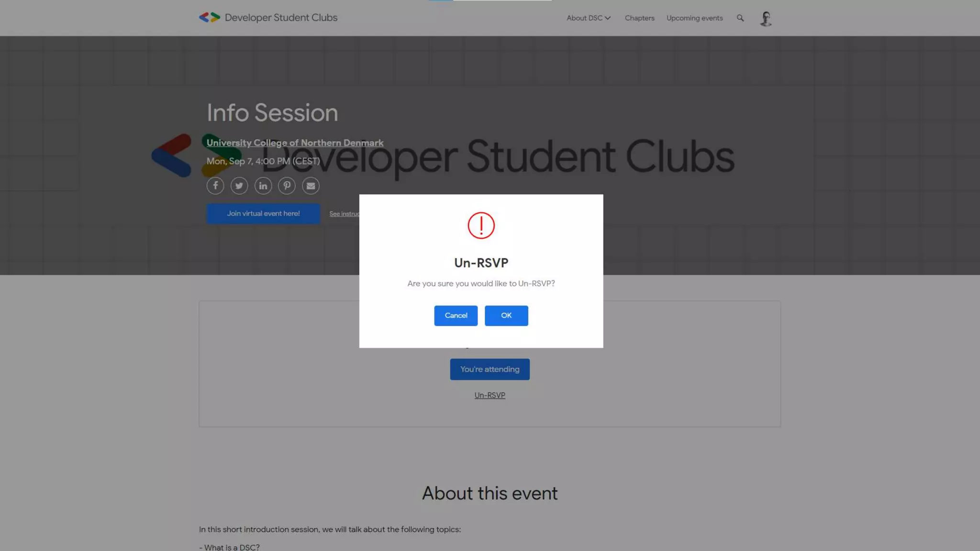Share event on Twitter
Viewport: 980px width, 551px height.
[x=239, y=186]
